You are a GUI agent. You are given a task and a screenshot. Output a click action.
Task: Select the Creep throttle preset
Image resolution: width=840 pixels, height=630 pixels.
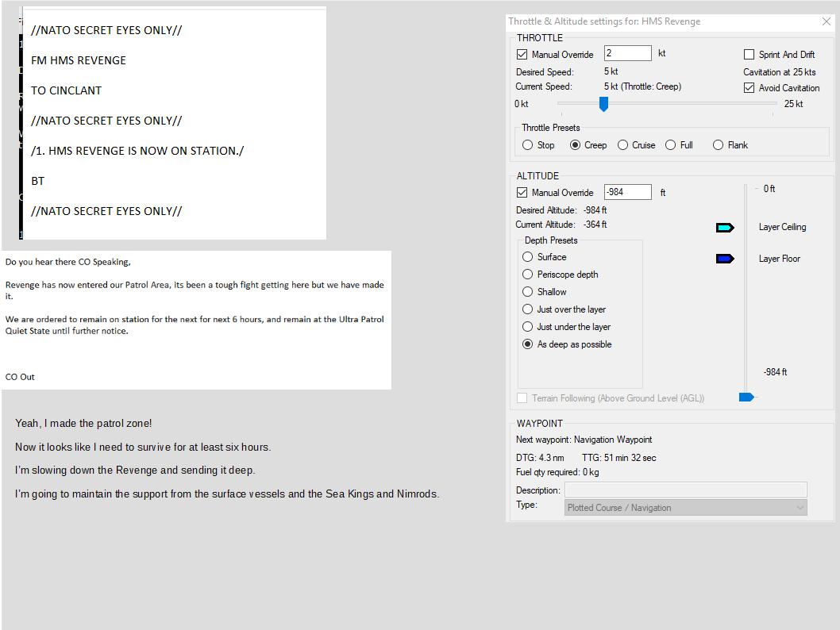click(x=575, y=145)
